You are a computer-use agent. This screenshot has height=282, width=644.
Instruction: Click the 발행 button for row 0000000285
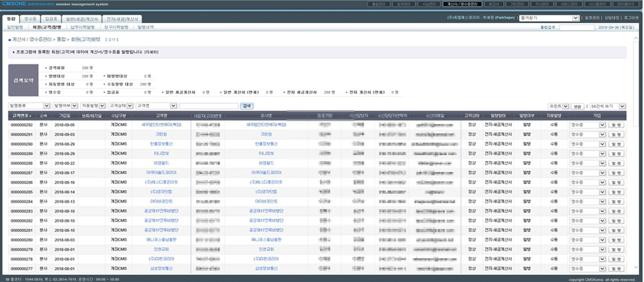(616, 192)
